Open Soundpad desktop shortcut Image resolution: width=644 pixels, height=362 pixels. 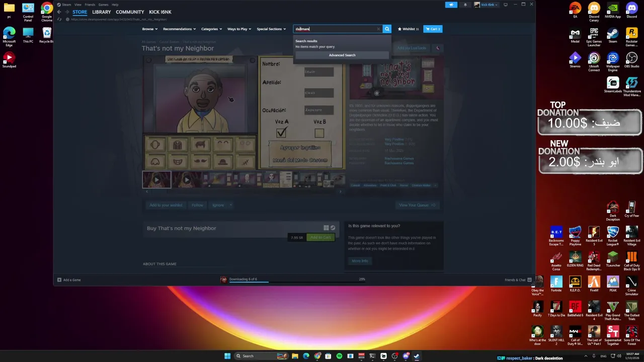click(9, 60)
